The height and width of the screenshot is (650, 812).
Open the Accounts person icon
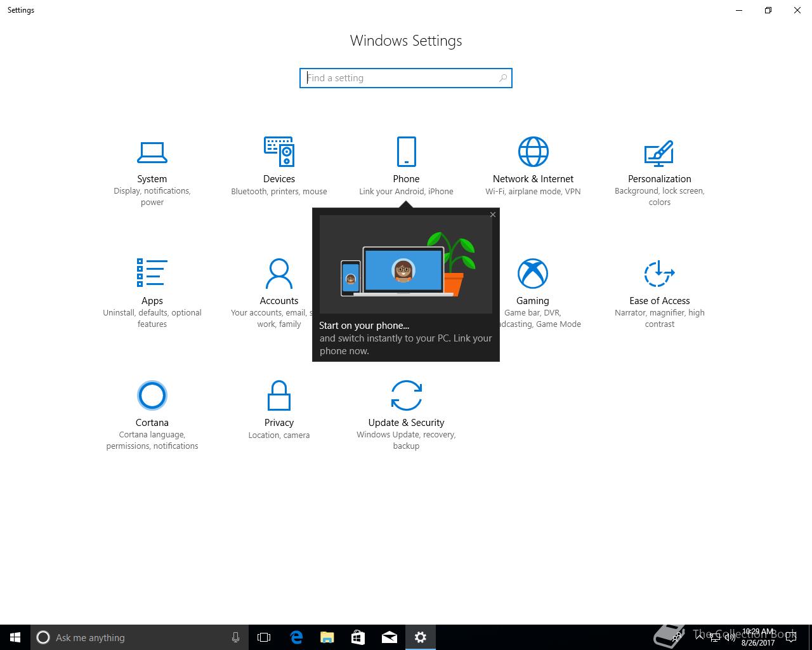279,274
